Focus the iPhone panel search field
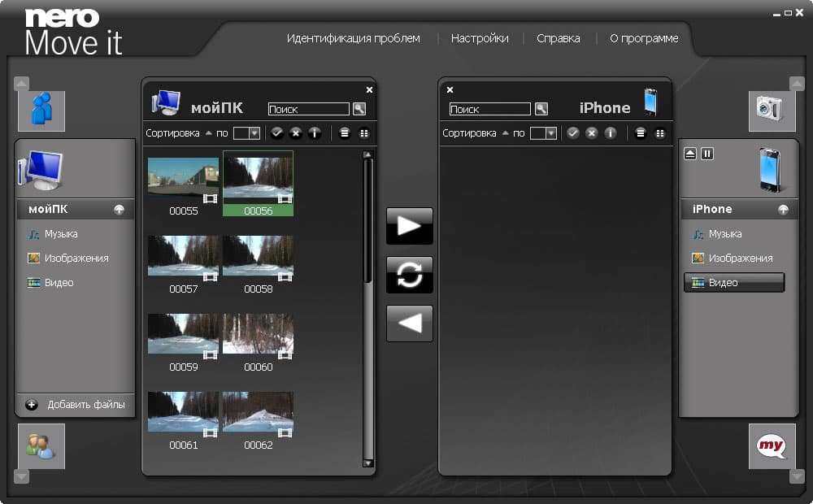The height and width of the screenshot is (504, 813). tap(490, 109)
